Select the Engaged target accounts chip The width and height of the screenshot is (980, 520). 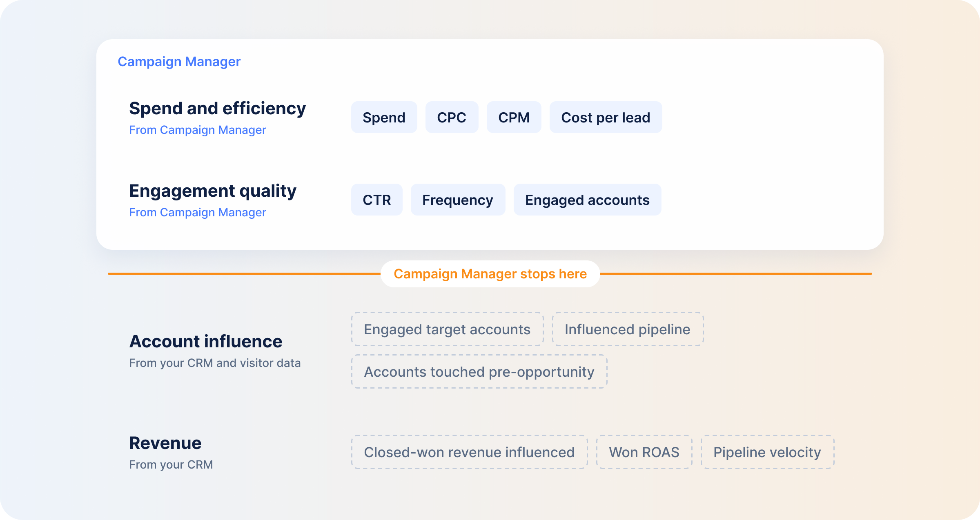click(447, 329)
